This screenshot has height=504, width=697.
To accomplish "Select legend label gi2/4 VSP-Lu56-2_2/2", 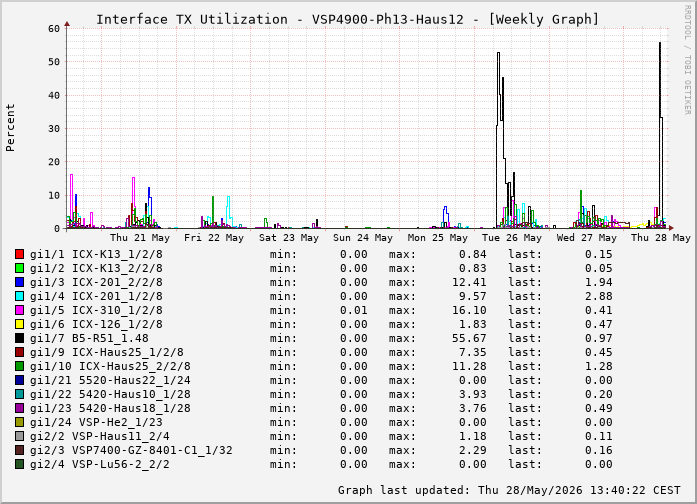I will tap(100, 464).
